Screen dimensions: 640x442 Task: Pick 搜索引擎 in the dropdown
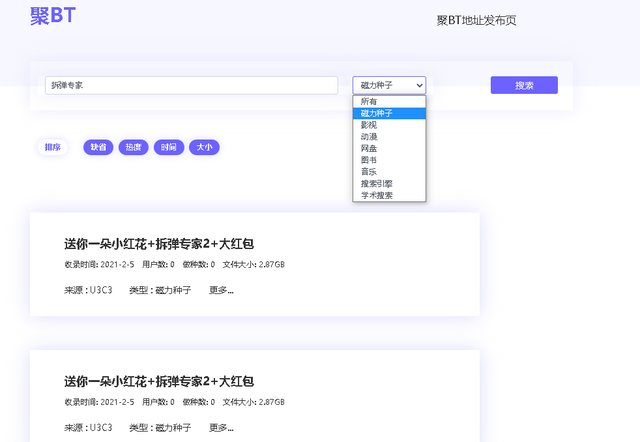pos(389,184)
